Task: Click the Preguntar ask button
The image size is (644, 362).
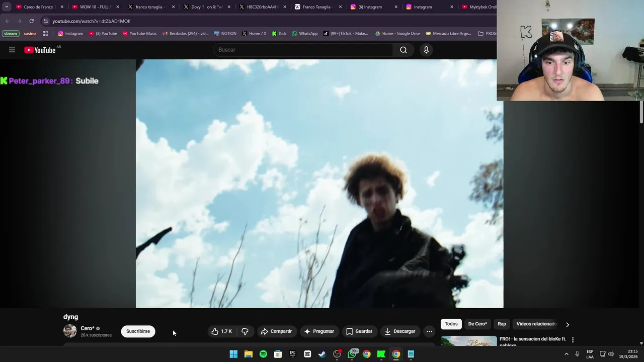Action: (x=319, y=331)
